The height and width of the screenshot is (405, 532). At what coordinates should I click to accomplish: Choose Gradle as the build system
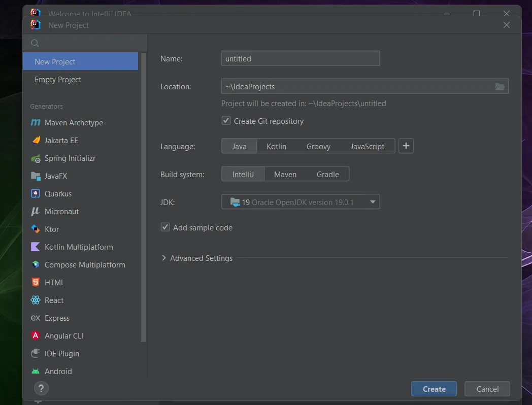tap(327, 175)
